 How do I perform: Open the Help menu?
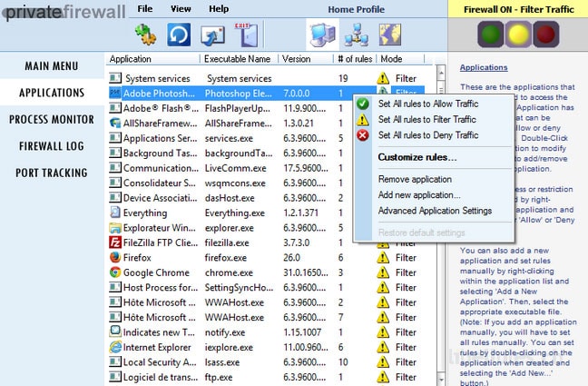pyautogui.click(x=219, y=9)
